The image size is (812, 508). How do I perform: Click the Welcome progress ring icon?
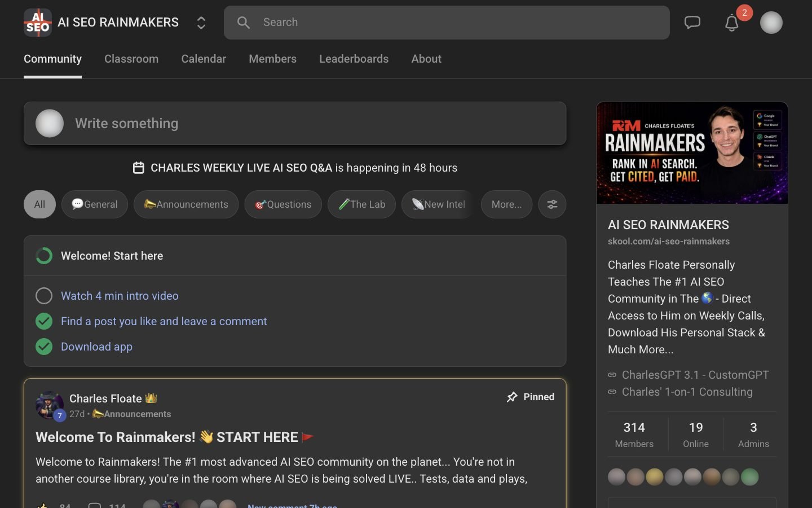point(44,256)
